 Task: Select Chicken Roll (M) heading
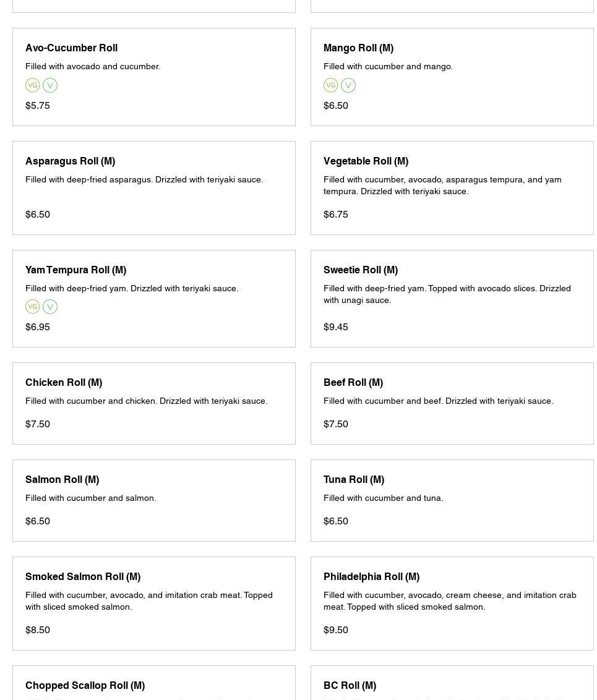64,382
